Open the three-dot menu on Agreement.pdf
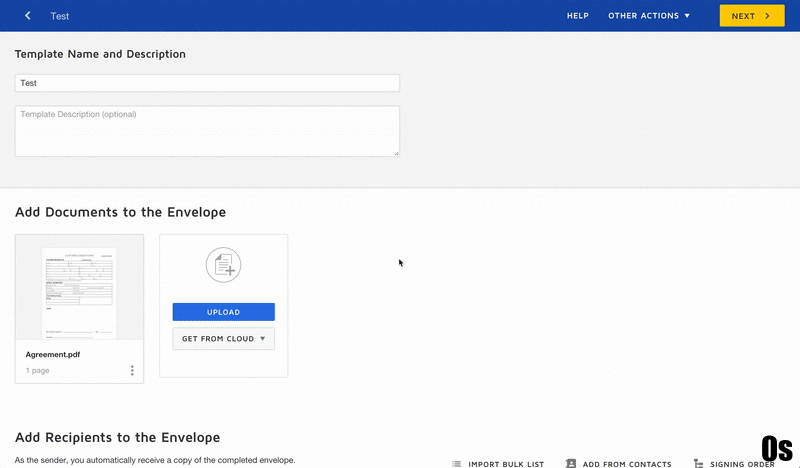 [x=132, y=370]
